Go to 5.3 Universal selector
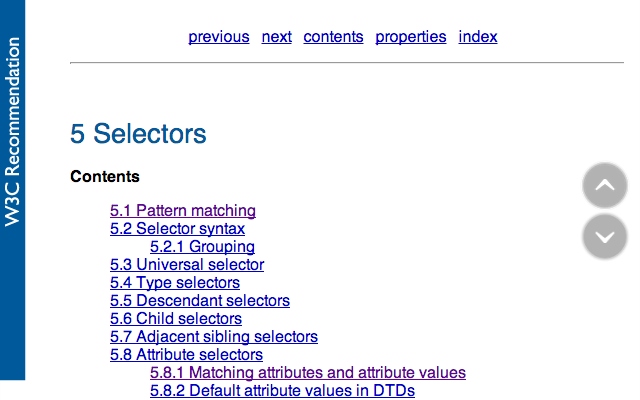The image size is (640, 400). 187,265
